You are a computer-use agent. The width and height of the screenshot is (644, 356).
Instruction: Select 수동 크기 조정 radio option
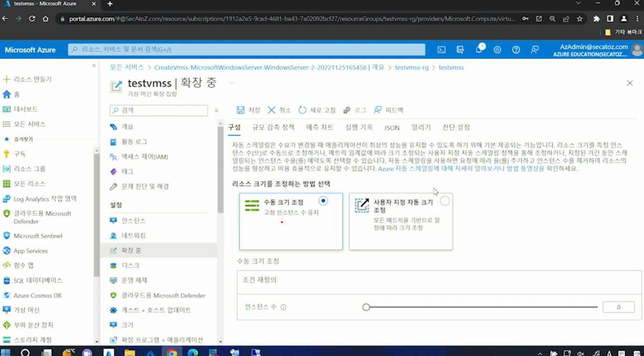tap(323, 201)
